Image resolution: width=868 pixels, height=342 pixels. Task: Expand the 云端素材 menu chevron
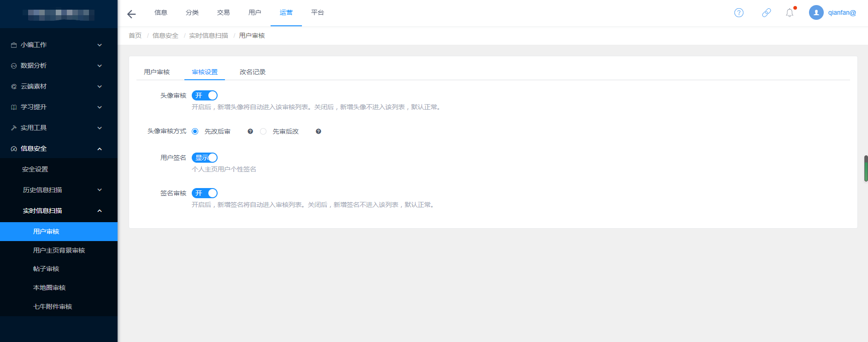click(x=100, y=87)
